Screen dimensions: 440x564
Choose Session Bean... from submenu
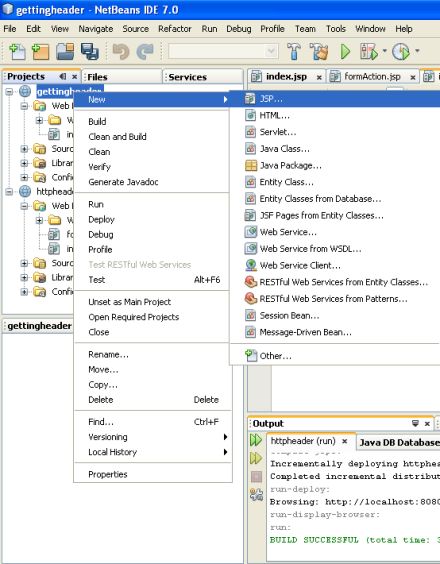335,315
